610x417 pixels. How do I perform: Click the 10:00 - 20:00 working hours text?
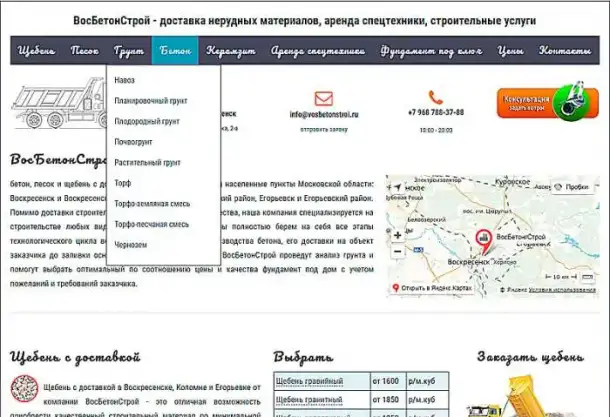[436, 130]
